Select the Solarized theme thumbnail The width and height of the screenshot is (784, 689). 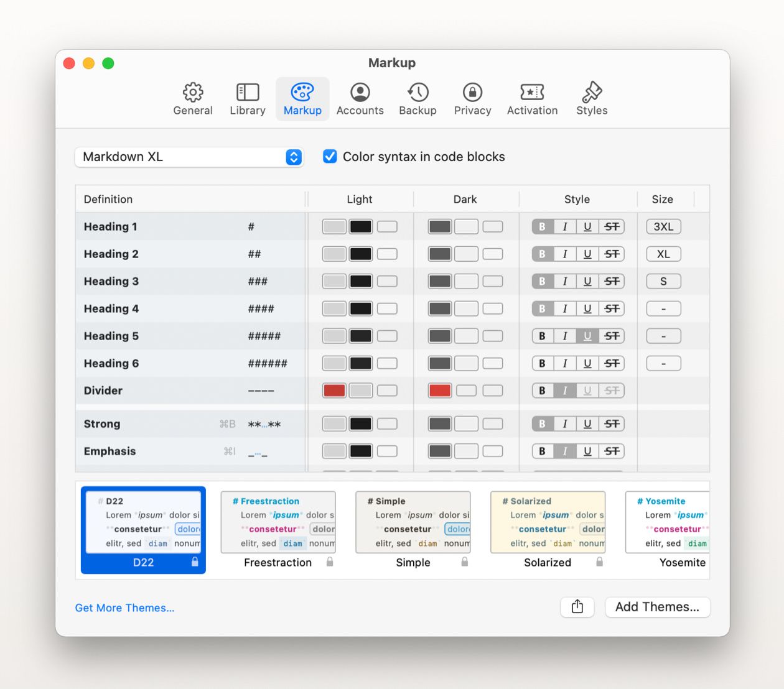coord(548,530)
